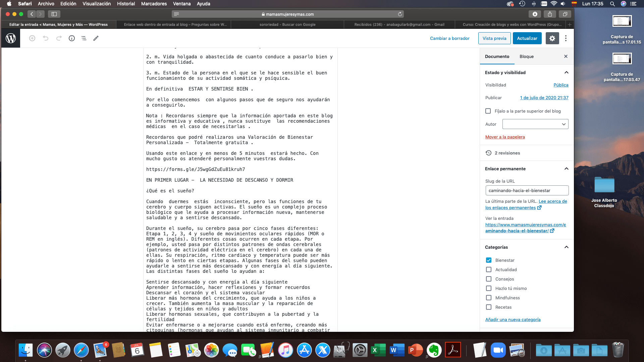The image size is (644, 362).
Task: Add a new block with plus icon
Action: pyautogui.click(x=32, y=38)
